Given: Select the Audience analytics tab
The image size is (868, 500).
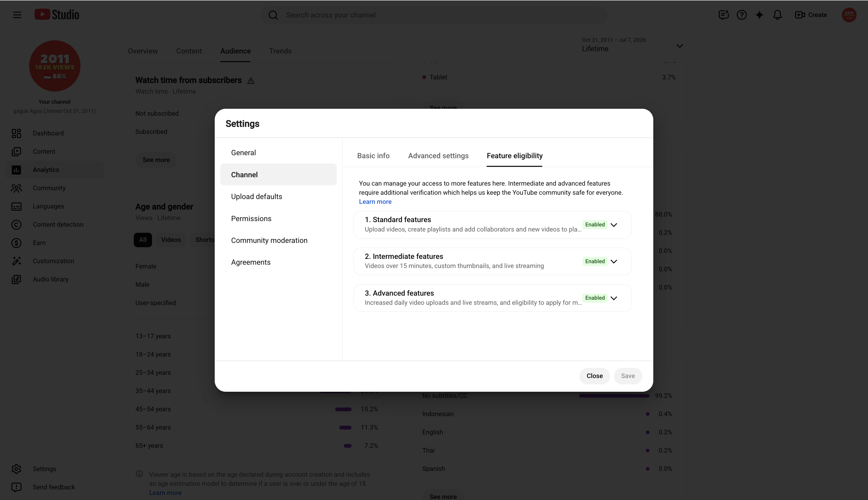Looking at the screenshot, I should (x=235, y=51).
